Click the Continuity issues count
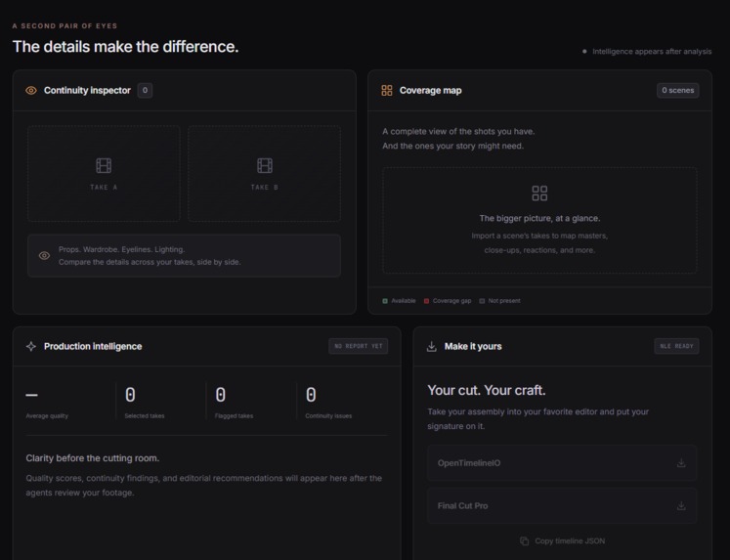The image size is (730, 560). pyautogui.click(x=311, y=395)
